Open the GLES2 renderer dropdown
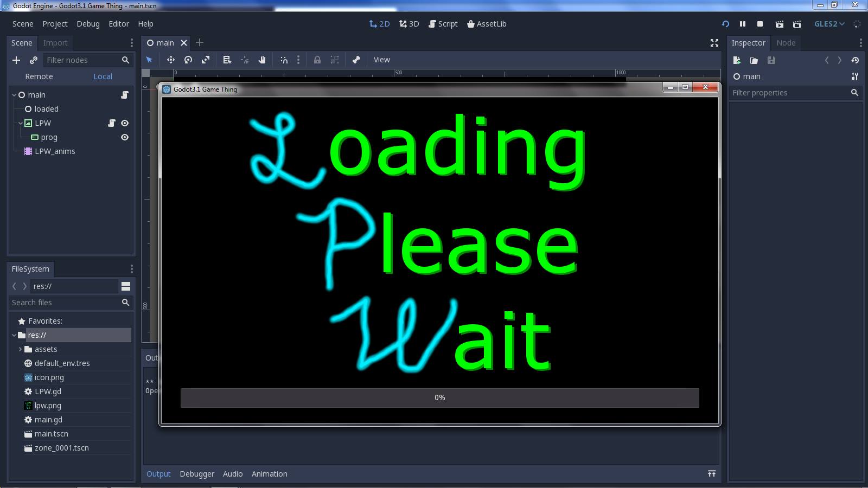This screenshot has height=488, width=868. (829, 24)
